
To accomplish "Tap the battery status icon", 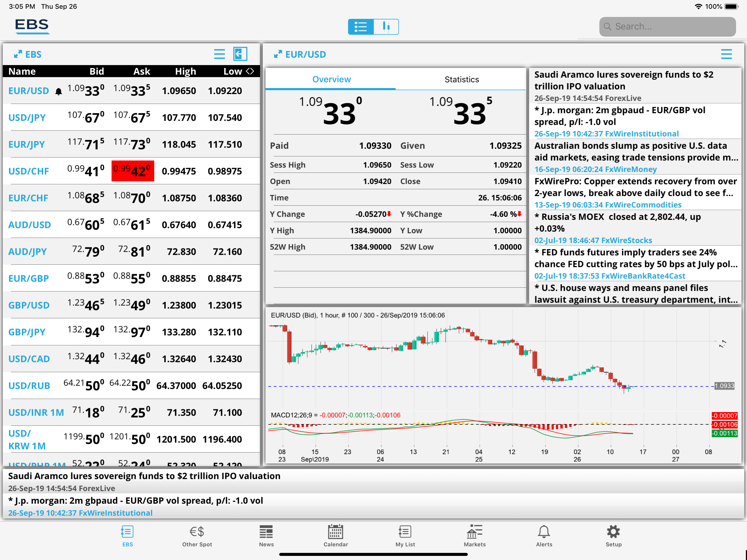I will tap(732, 6).
